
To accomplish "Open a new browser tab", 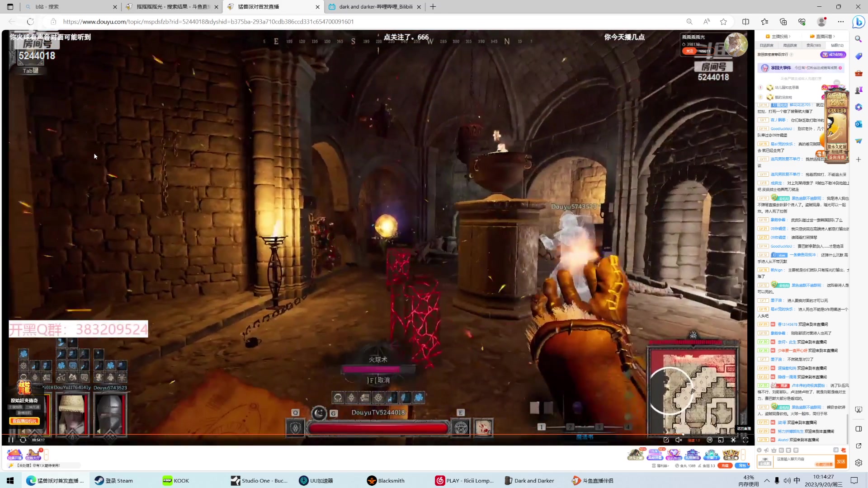I will 433,7.
